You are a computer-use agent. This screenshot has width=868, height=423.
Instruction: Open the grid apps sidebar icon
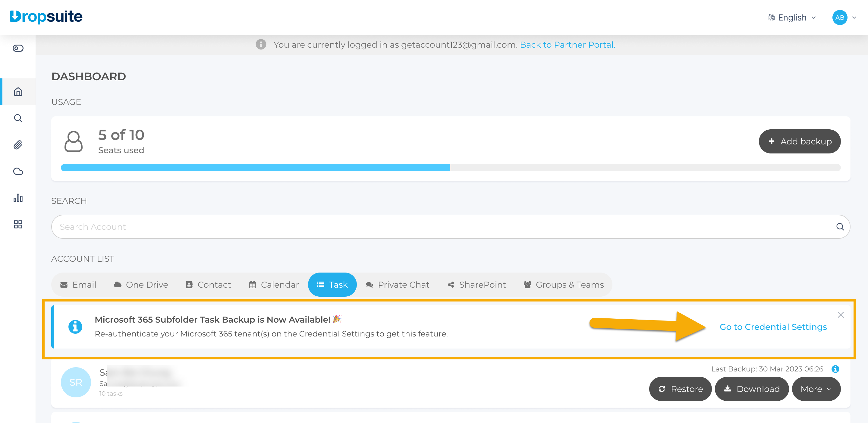click(x=18, y=225)
